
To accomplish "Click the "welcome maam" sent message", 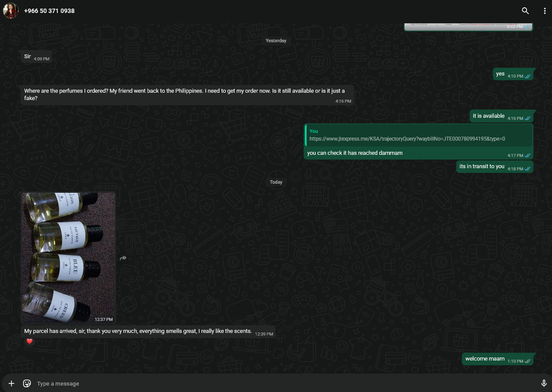I will coord(485,359).
